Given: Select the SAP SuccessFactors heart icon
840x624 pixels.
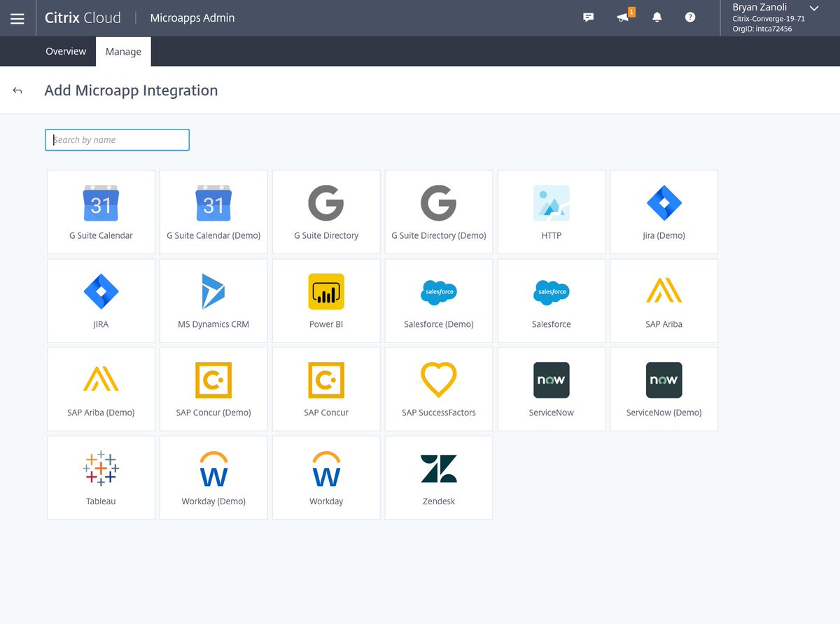Looking at the screenshot, I should coord(439,380).
